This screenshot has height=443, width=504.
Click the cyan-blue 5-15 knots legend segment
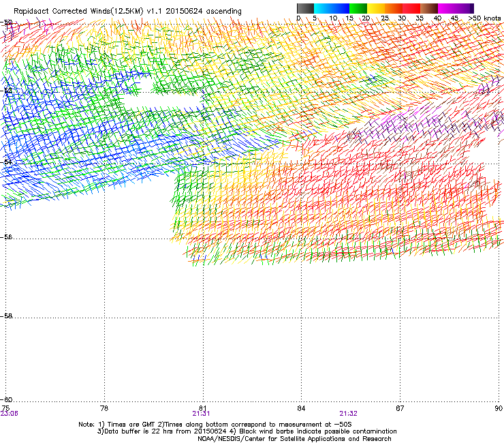[332, 8]
